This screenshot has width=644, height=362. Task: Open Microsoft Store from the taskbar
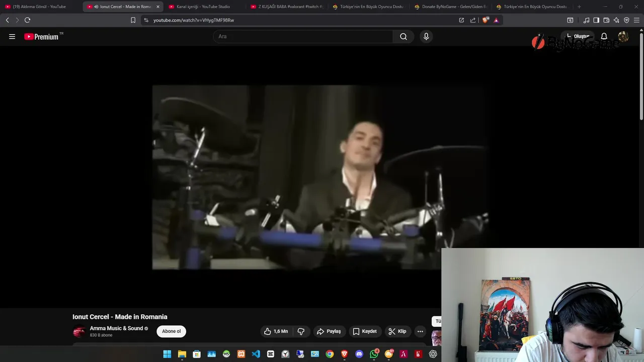pyautogui.click(x=197, y=354)
